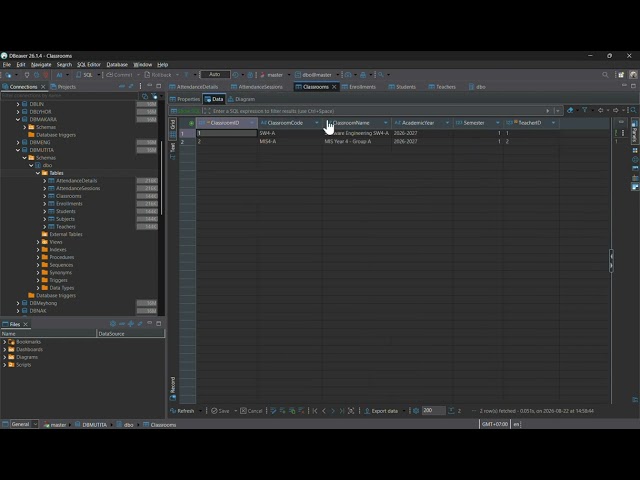The height and width of the screenshot is (480, 640).
Task: Click the navigate back arrow icon
Action: [600, 110]
